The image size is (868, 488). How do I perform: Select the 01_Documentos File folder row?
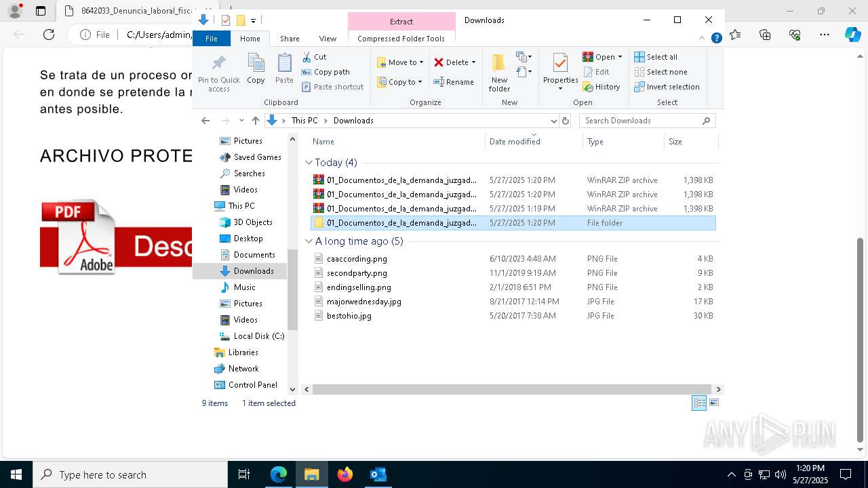[x=513, y=223]
